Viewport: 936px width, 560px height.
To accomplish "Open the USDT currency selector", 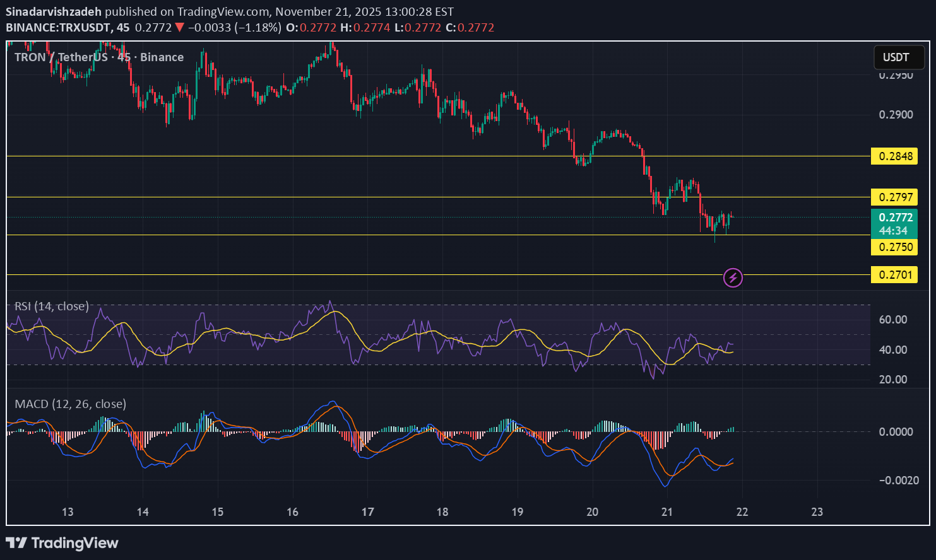I will [x=899, y=57].
